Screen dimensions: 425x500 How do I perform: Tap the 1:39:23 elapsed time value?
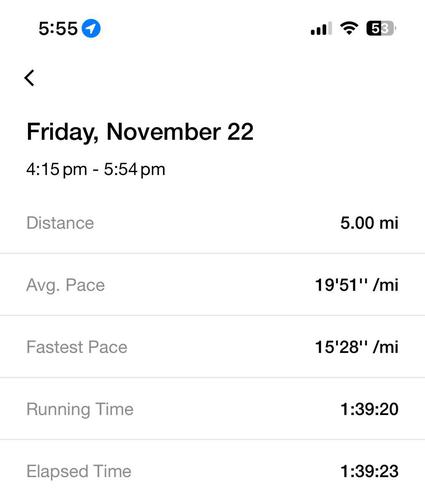(x=369, y=471)
